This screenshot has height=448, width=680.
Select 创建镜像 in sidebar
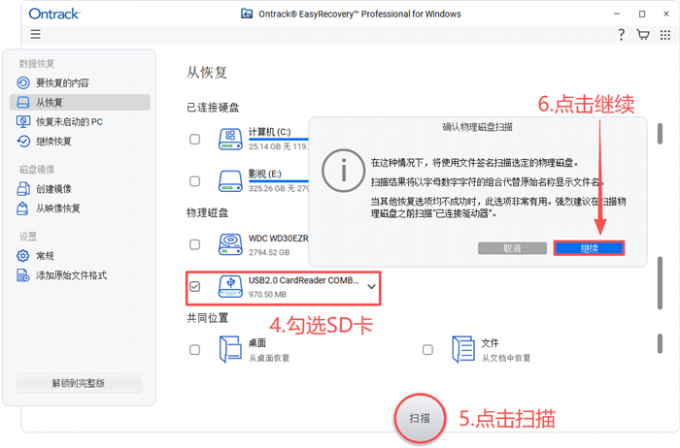80,189
